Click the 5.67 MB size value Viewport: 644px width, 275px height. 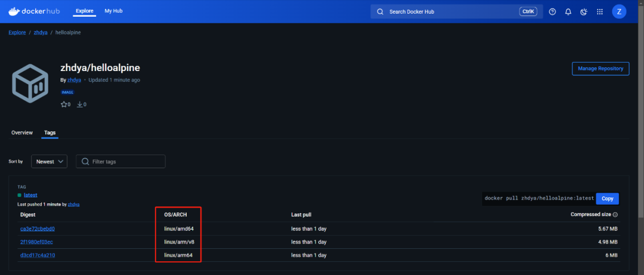[x=608, y=228]
